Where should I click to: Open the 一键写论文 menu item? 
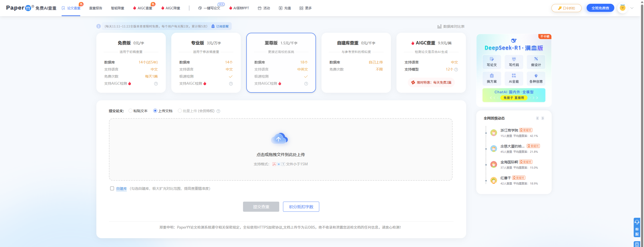(209, 8)
